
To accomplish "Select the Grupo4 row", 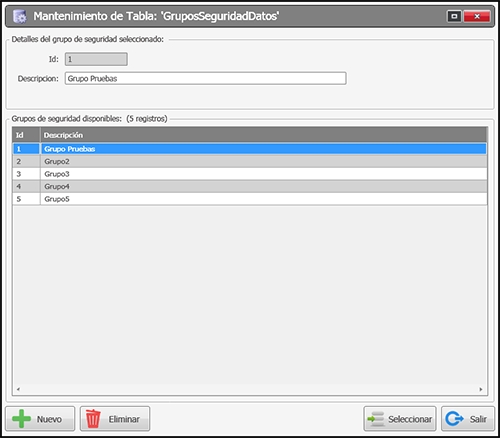I will coord(250,186).
